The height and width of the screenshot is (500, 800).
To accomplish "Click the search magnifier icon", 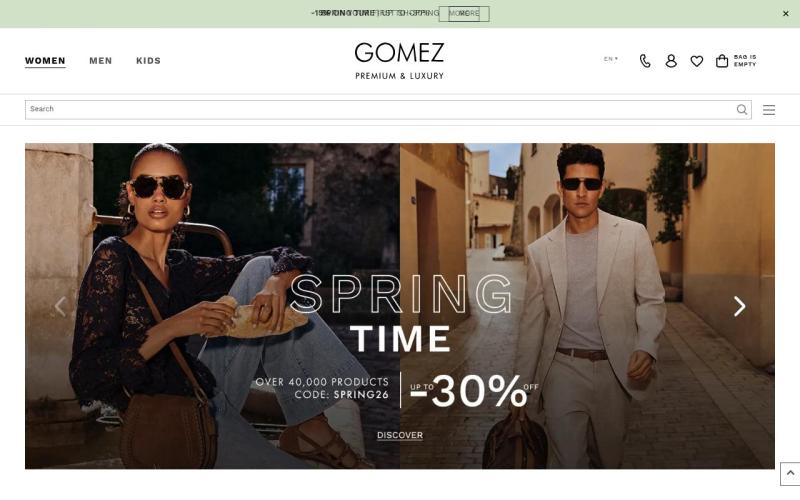I will click(x=742, y=110).
